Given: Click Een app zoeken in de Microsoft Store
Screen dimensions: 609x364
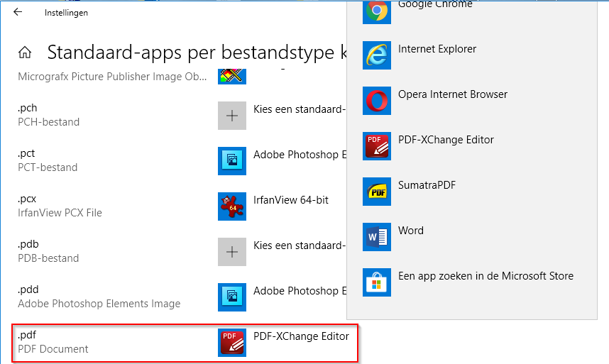Looking at the screenshot, I should point(485,276).
